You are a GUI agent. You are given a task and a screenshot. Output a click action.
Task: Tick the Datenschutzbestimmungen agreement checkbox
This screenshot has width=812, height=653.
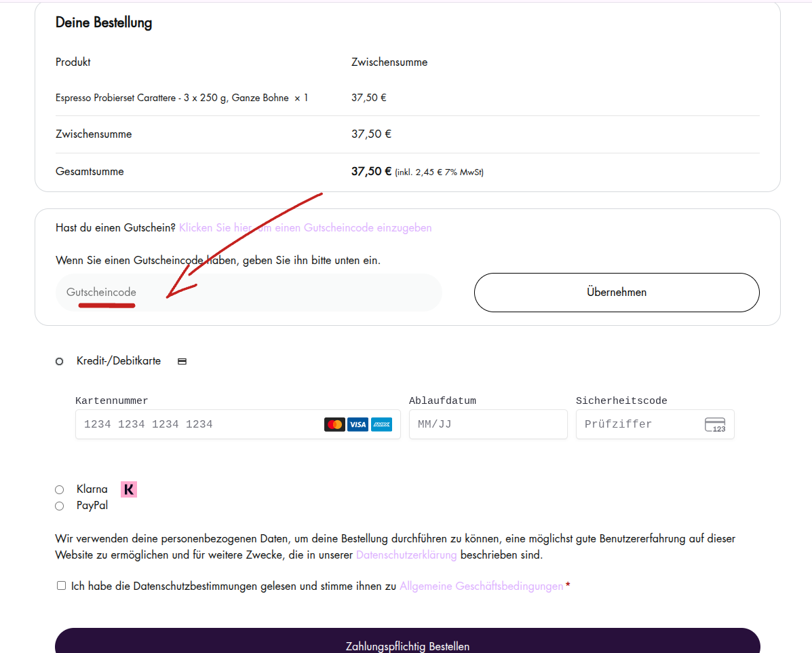click(x=62, y=585)
